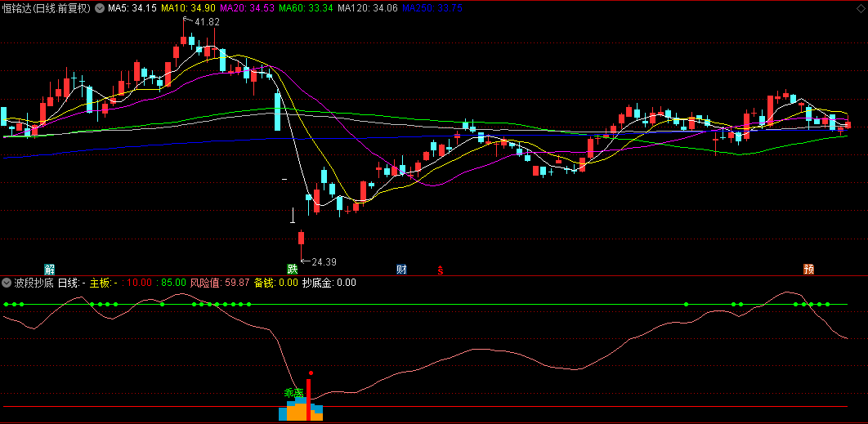Click the green 乖离 signal label

[x=294, y=393]
